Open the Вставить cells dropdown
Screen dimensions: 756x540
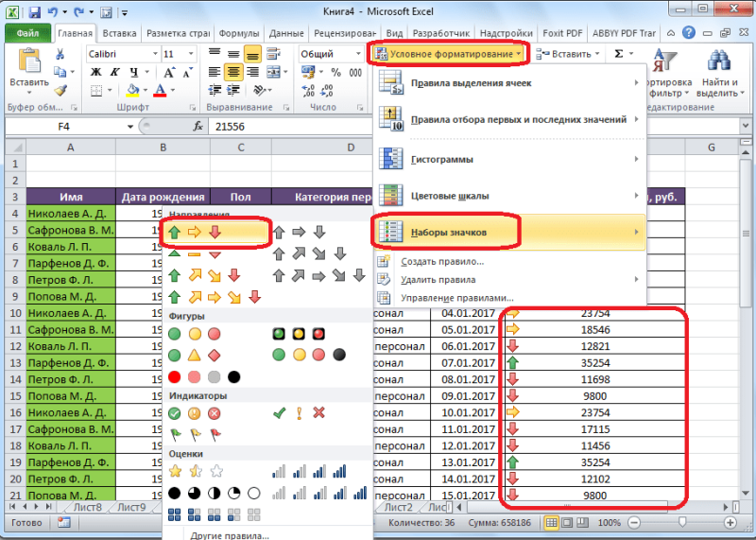[568, 54]
